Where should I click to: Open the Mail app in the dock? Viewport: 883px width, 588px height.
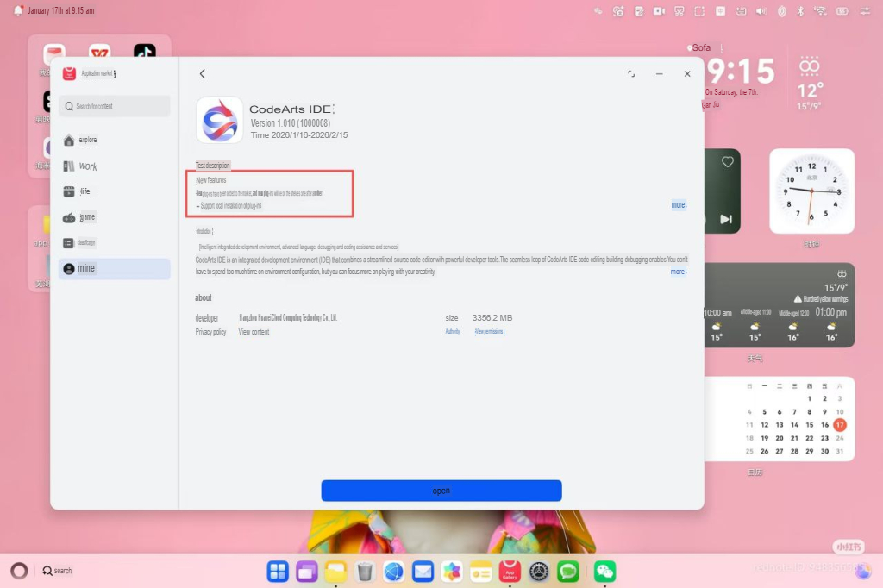[423, 572]
